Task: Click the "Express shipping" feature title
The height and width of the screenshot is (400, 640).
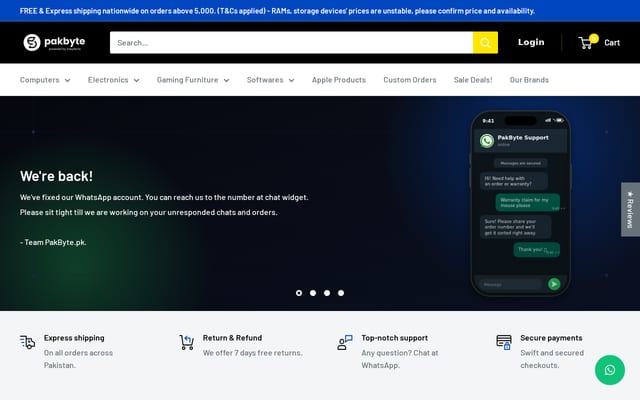Action: click(x=74, y=338)
